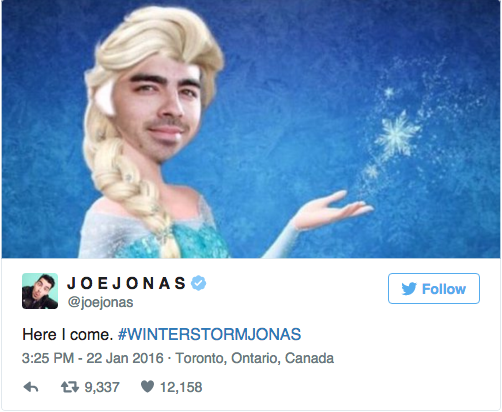Open the JOEJONAS display name link
502x412 pixels.
point(126,283)
